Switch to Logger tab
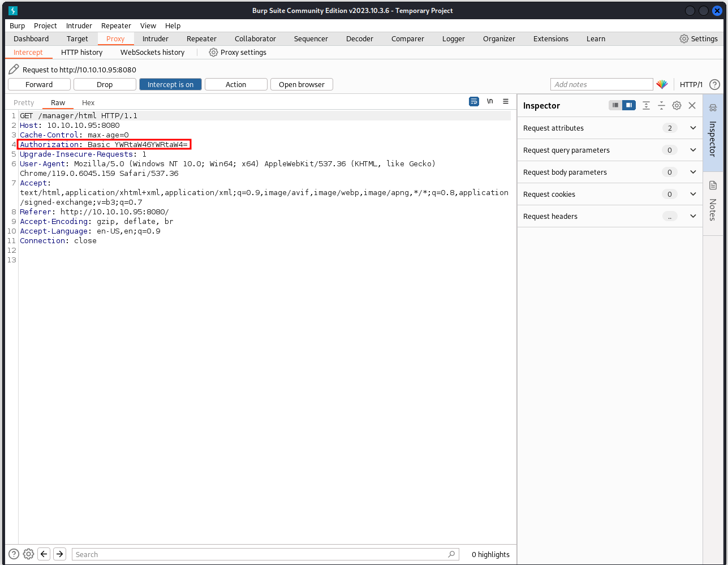Image resolution: width=728 pixels, height=565 pixels. [x=454, y=38]
